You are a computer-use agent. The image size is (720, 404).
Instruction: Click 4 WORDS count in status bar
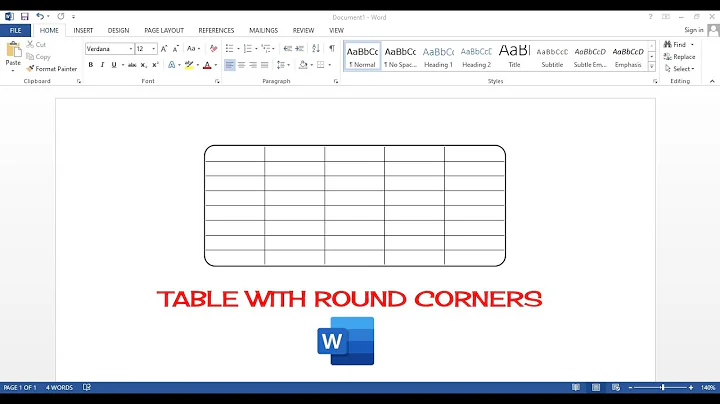pyautogui.click(x=59, y=387)
